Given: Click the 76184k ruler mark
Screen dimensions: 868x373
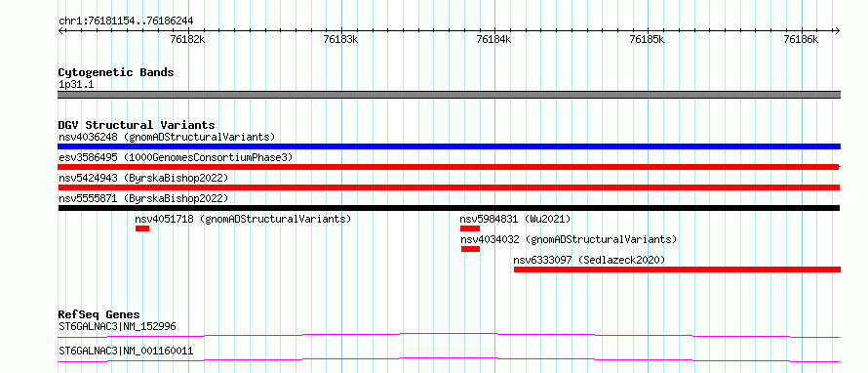Looking at the screenshot, I should (x=494, y=39).
